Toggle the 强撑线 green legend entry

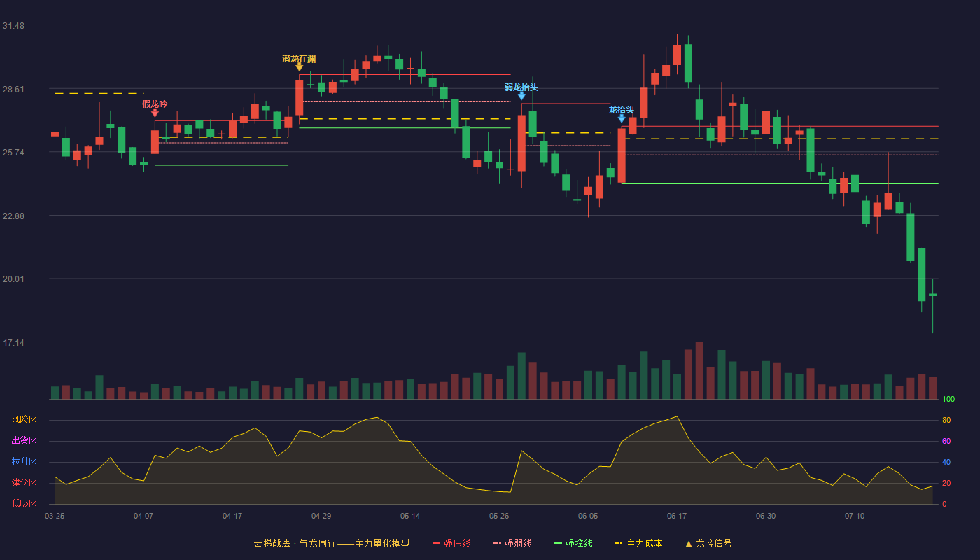point(573,543)
